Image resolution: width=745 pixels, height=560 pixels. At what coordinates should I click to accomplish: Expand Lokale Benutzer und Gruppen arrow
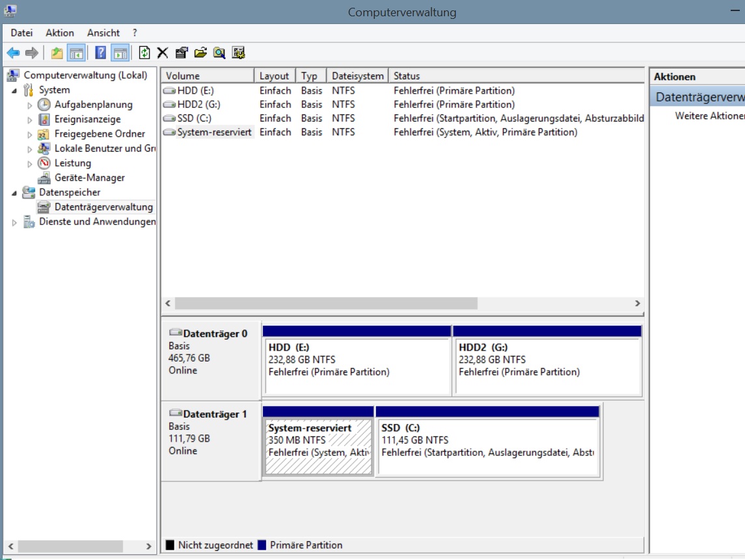click(x=29, y=149)
